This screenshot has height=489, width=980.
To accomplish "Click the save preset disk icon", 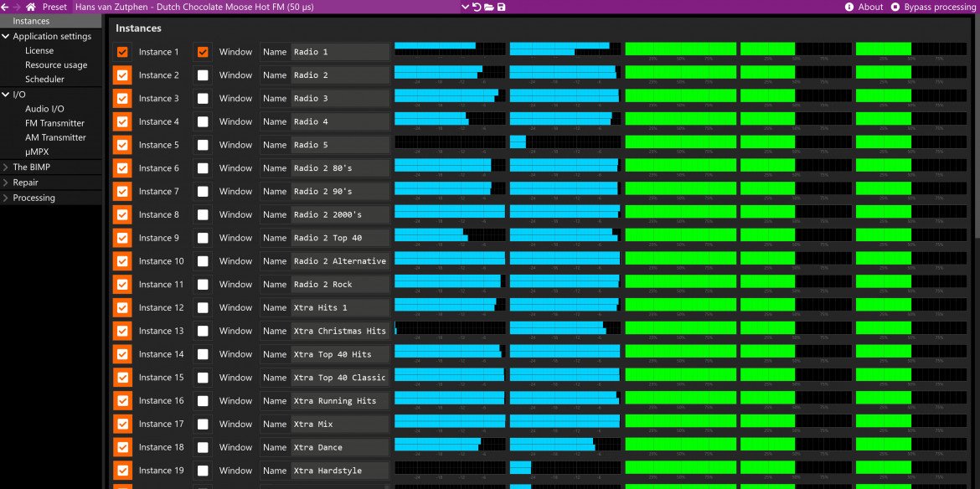I will [x=501, y=7].
